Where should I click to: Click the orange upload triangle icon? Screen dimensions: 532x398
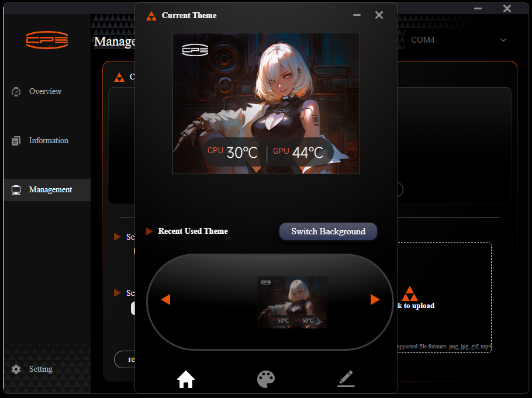tap(409, 293)
